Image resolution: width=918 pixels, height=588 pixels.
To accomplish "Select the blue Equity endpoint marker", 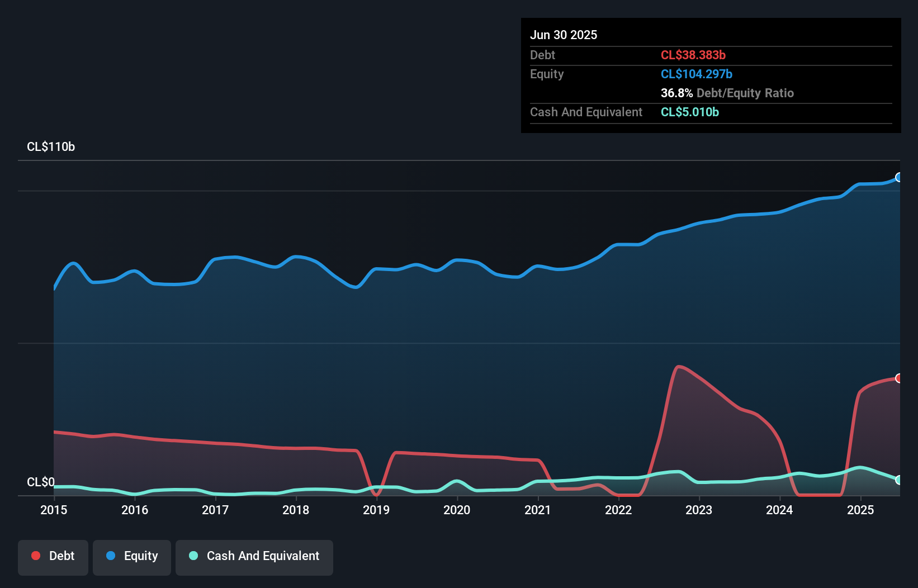I will [x=898, y=178].
